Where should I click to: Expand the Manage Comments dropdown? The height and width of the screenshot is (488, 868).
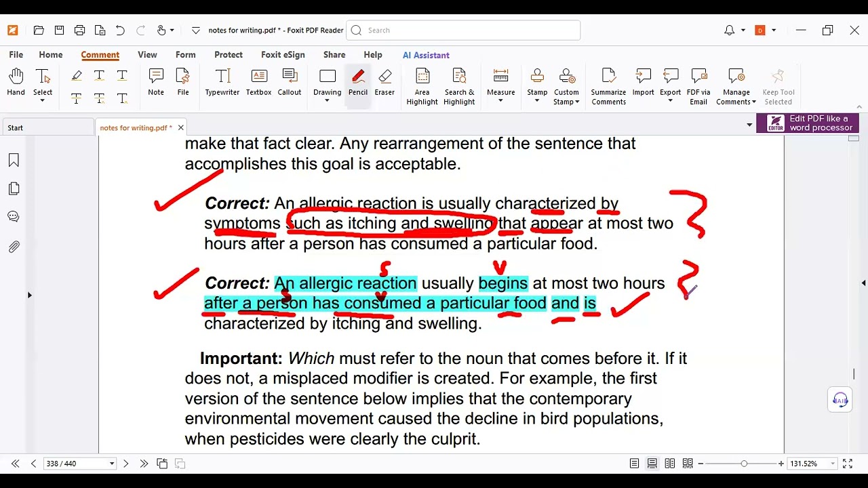pos(753,102)
